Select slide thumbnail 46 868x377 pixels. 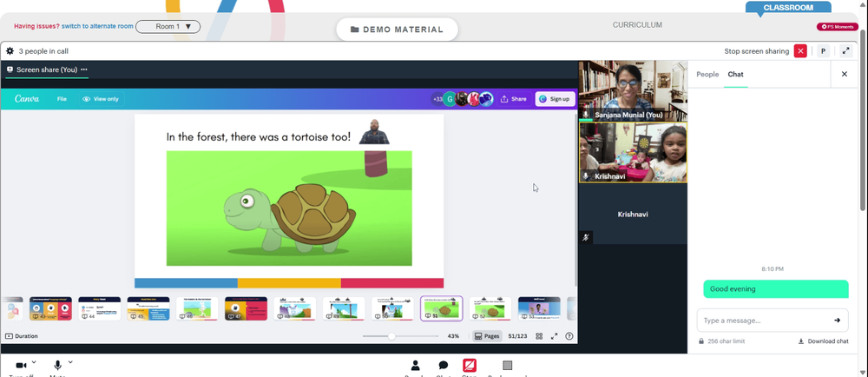point(197,308)
